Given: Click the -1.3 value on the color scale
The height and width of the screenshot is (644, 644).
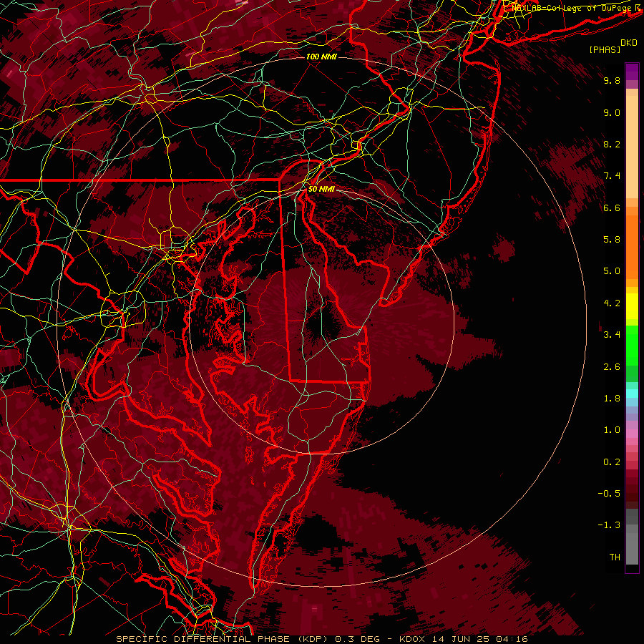Looking at the screenshot, I should click(609, 525).
